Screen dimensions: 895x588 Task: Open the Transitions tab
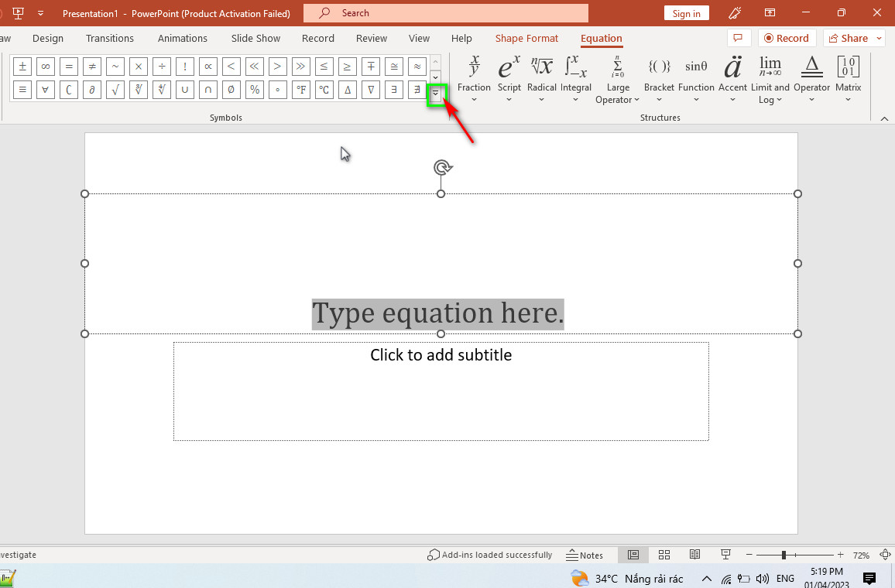[110, 38]
